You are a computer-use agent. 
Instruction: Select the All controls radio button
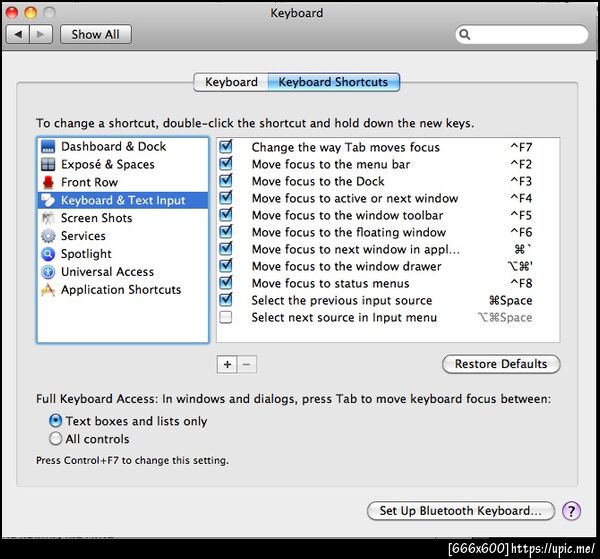(x=55, y=438)
